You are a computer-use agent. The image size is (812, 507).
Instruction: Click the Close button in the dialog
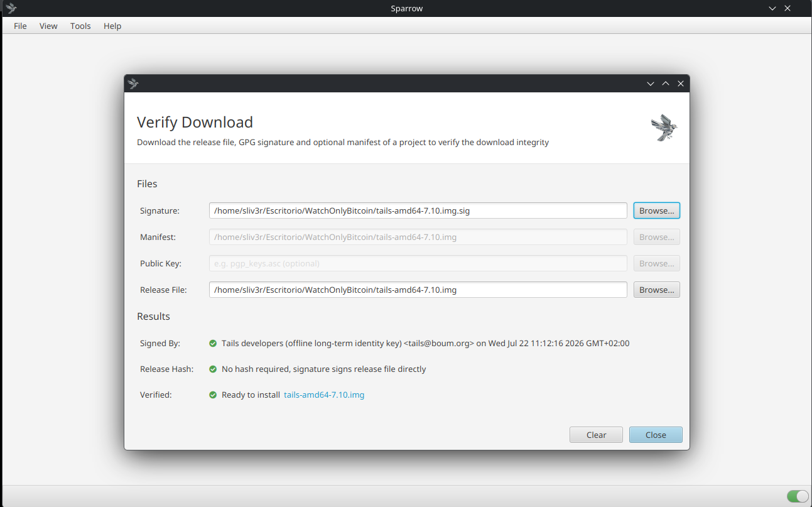pyautogui.click(x=656, y=435)
